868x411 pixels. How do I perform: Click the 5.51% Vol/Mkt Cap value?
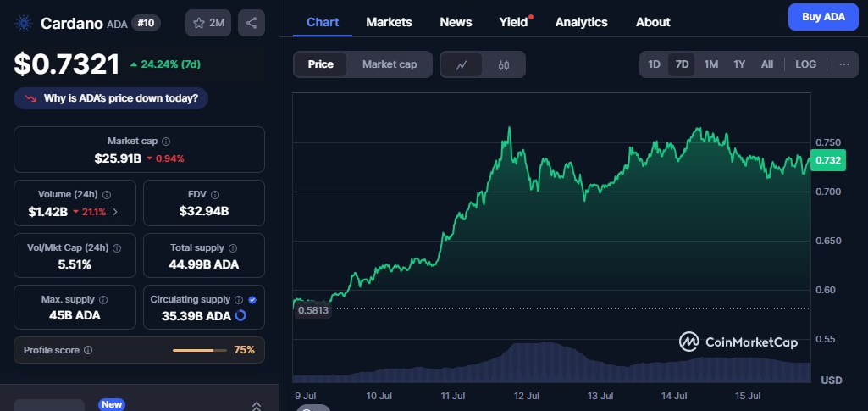click(75, 264)
